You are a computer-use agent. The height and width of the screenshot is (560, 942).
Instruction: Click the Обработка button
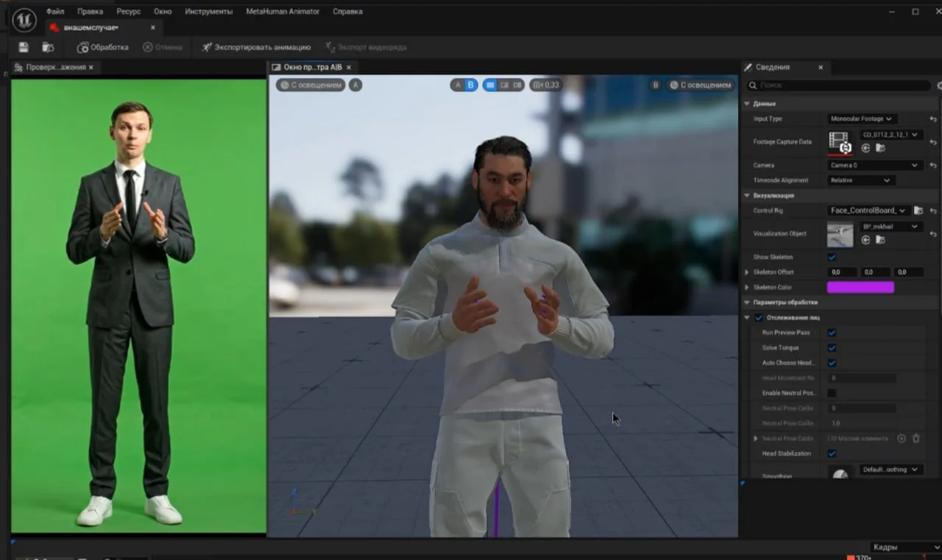pos(103,47)
